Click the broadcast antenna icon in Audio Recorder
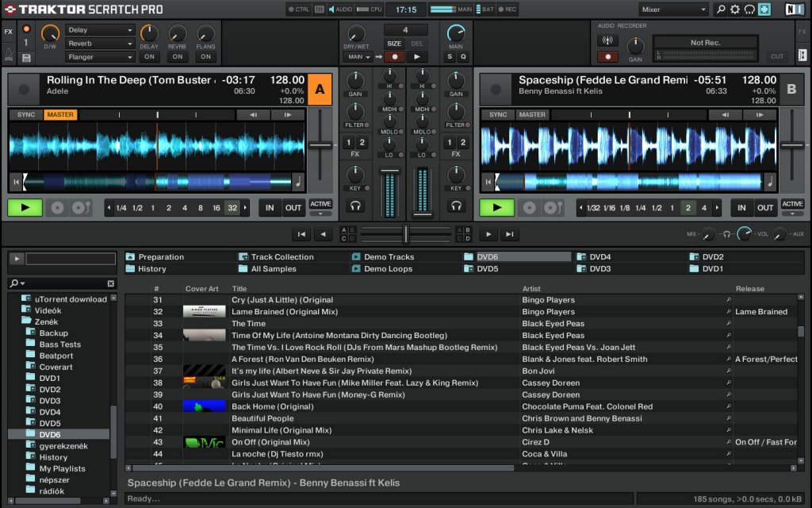This screenshot has width=812, height=508. (x=608, y=40)
